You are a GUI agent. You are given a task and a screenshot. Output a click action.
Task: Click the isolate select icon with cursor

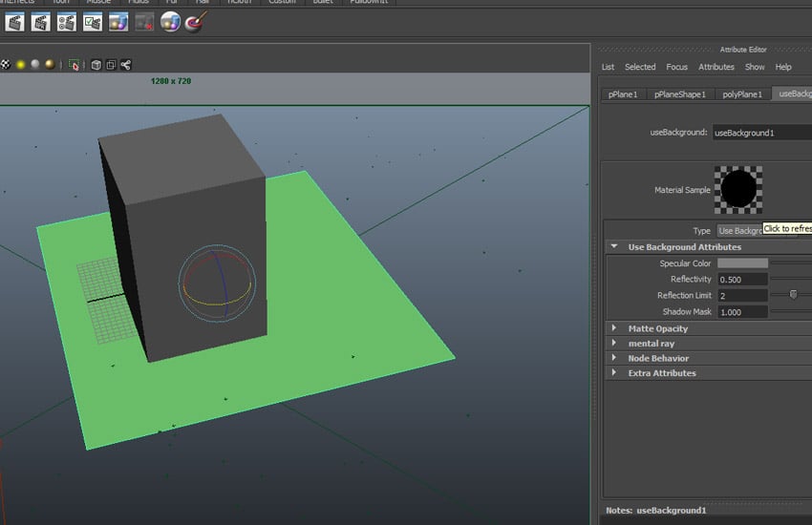[x=75, y=65]
